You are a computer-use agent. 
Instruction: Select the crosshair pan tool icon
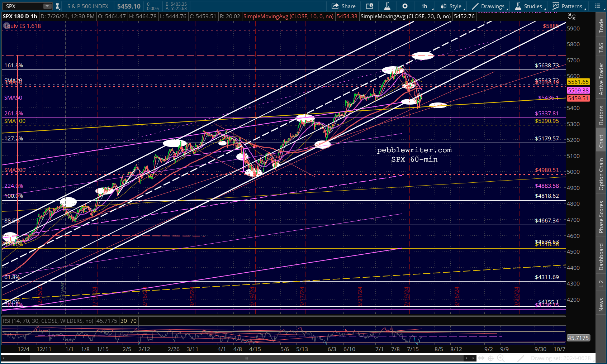[490, 358]
